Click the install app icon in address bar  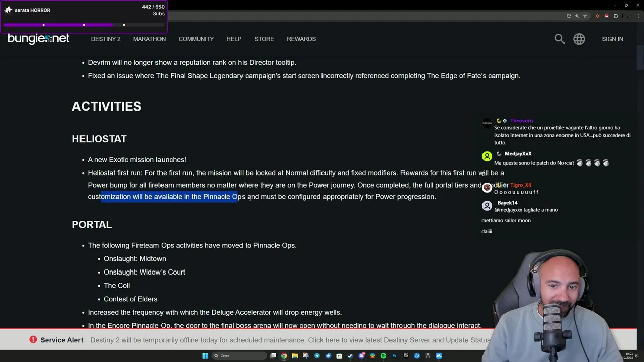pos(569,16)
